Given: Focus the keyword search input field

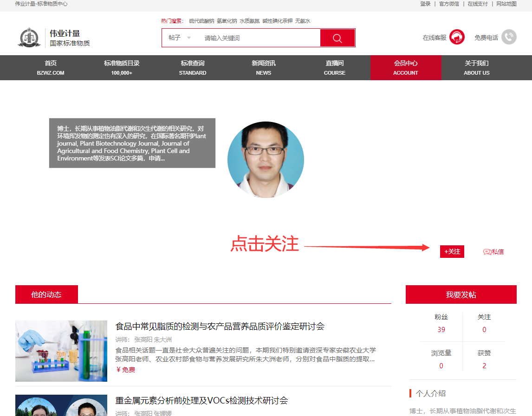Looking at the screenshot, I should coord(260,38).
